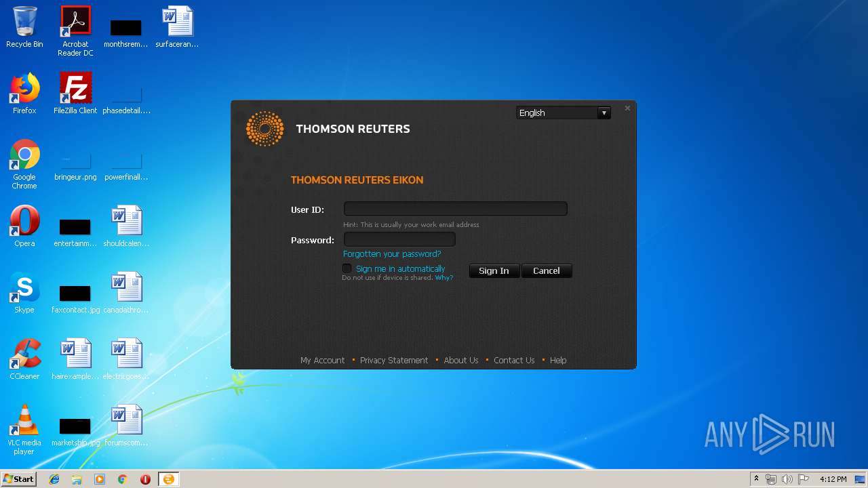
Task: Launch Acrobat Reader DC shortcut
Action: pos(75,31)
